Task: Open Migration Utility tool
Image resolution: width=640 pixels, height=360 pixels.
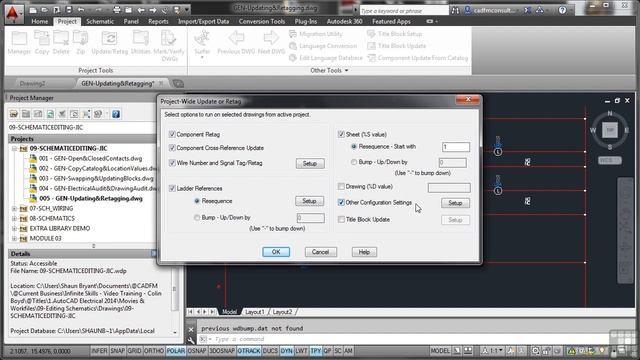Action: tap(316, 34)
